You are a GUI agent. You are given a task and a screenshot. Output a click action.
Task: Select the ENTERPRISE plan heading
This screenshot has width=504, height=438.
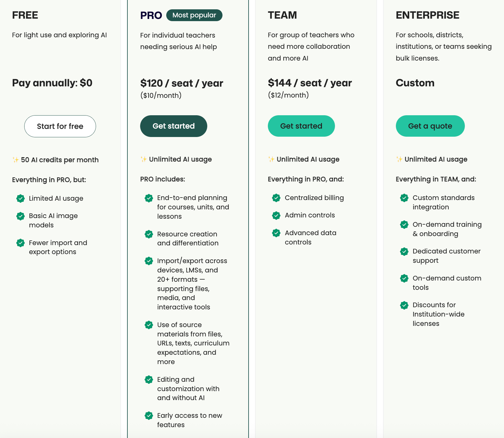pos(428,15)
